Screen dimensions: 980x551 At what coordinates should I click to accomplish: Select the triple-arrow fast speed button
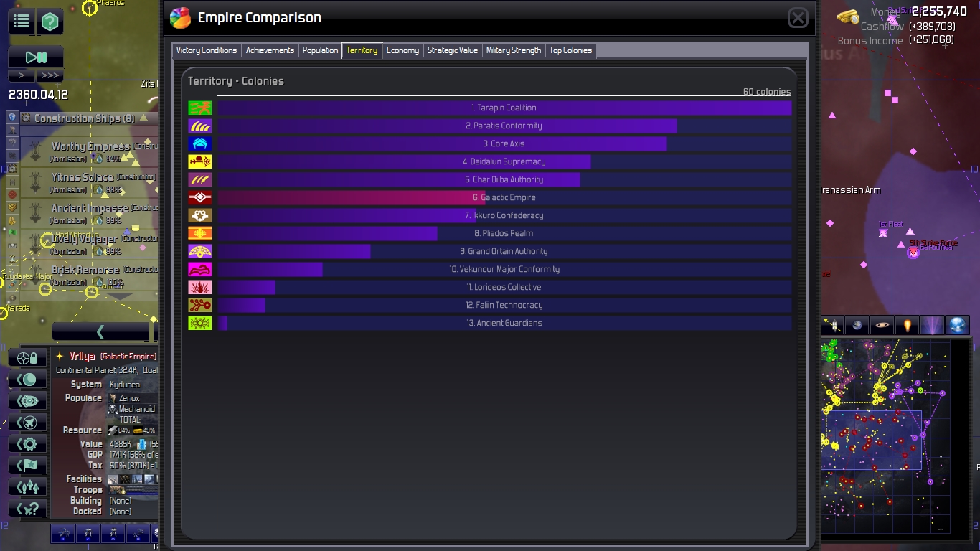coord(50,75)
